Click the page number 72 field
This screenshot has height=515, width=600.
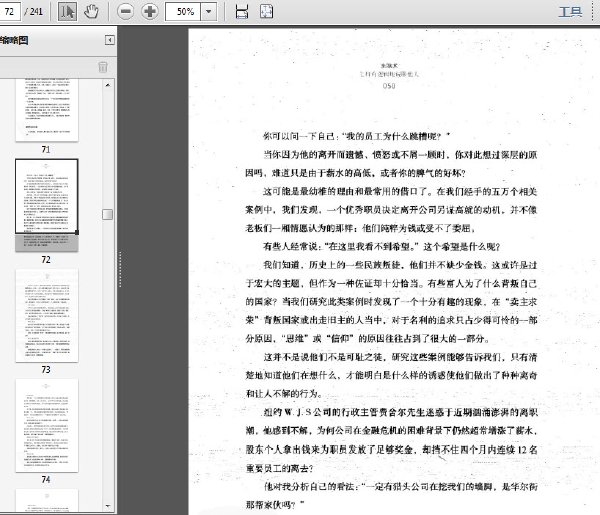point(9,11)
